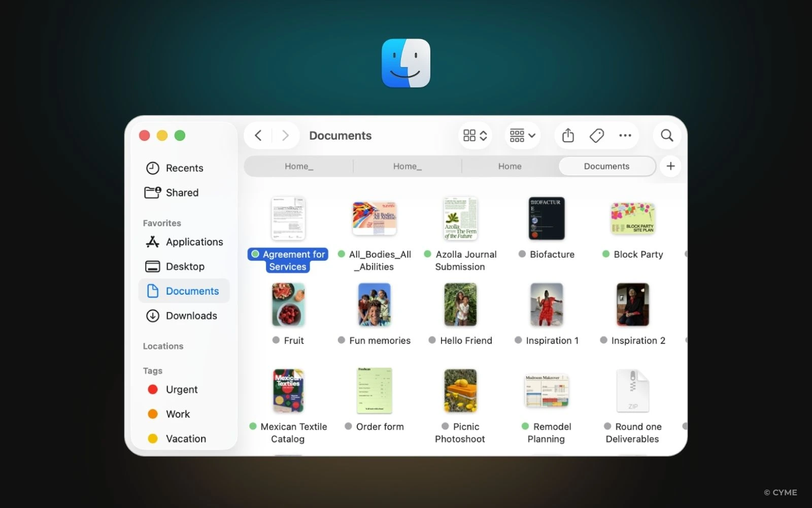
Task: Select the Vacation tag in sidebar
Action: (x=153, y=438)
